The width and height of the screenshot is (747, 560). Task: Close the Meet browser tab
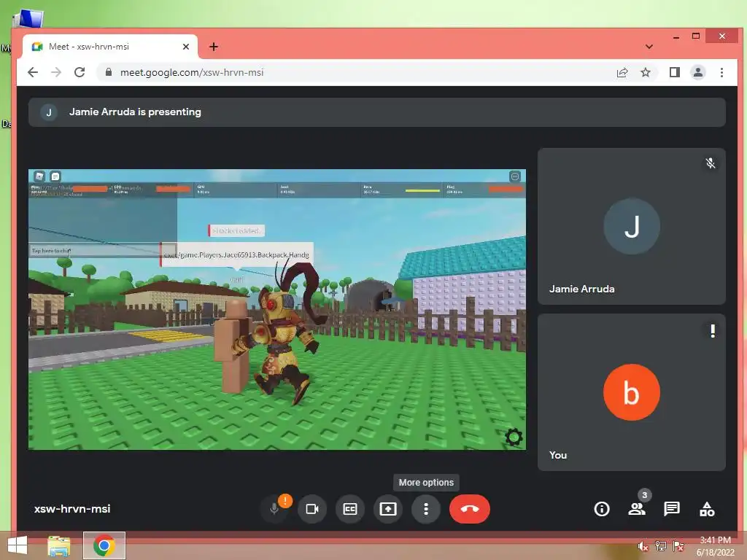click(186, 47)
